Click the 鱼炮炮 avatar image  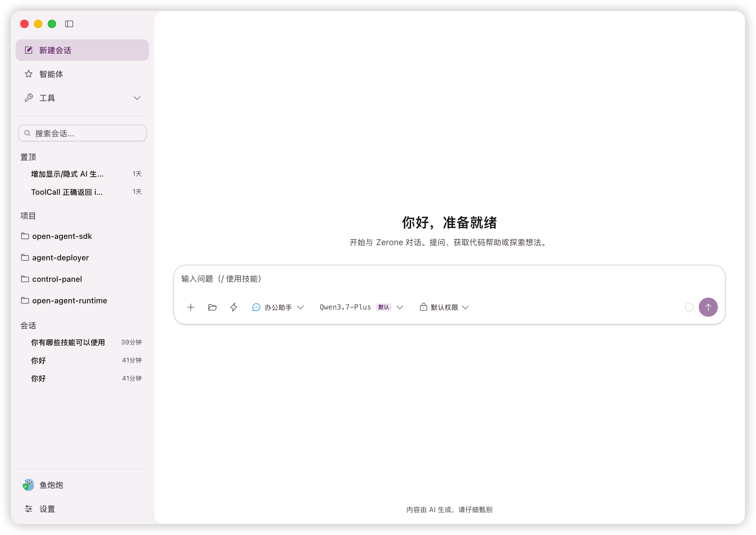click(29, 485)
